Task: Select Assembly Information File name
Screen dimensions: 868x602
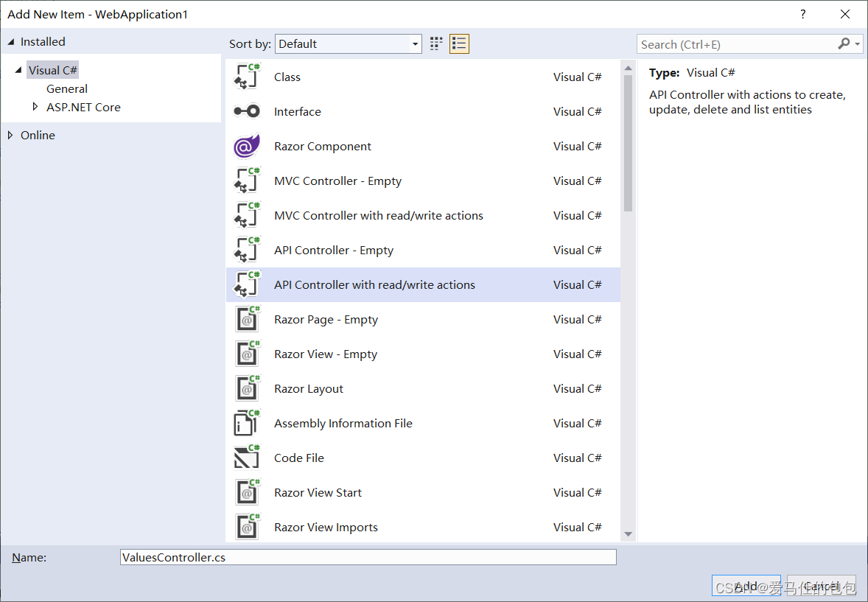Action: [343, 423]
